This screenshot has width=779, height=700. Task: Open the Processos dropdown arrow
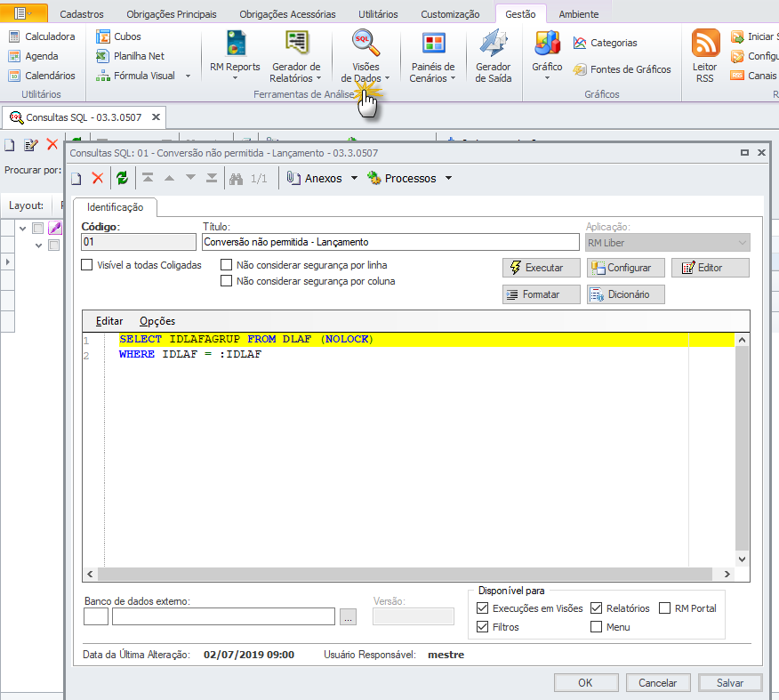pyautogui.click(x=448, y=178)
